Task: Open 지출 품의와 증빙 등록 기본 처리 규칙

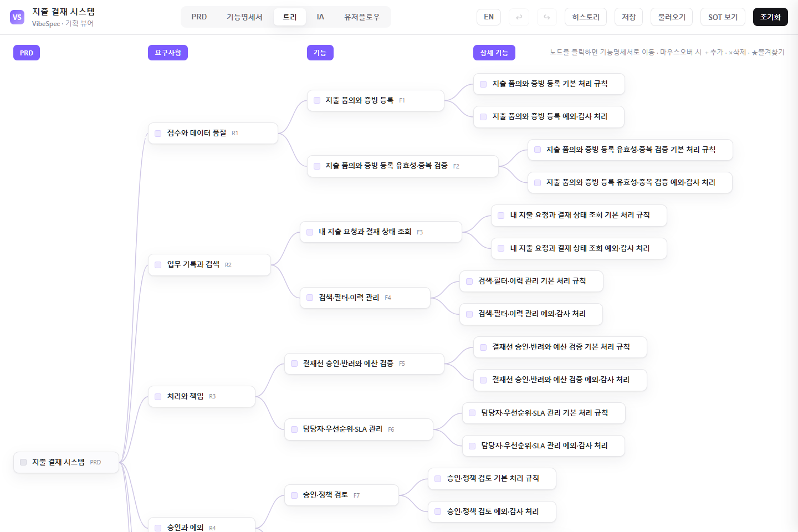Action: (x=549, y=84)
